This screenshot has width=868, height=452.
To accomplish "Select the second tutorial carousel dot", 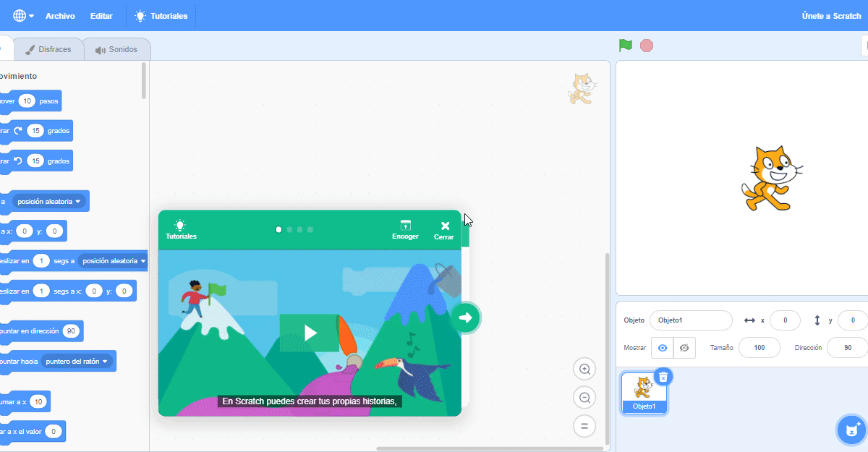I will tap(289, 229).
